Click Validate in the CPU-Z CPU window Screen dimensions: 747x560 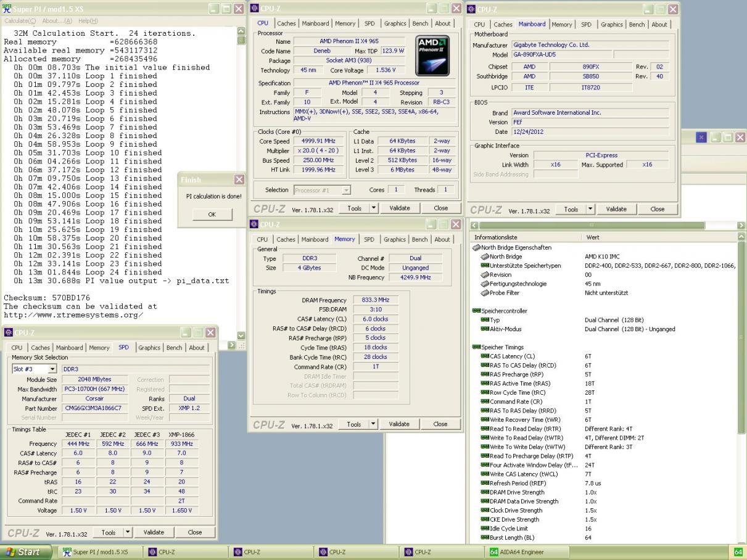click(400, 208)
